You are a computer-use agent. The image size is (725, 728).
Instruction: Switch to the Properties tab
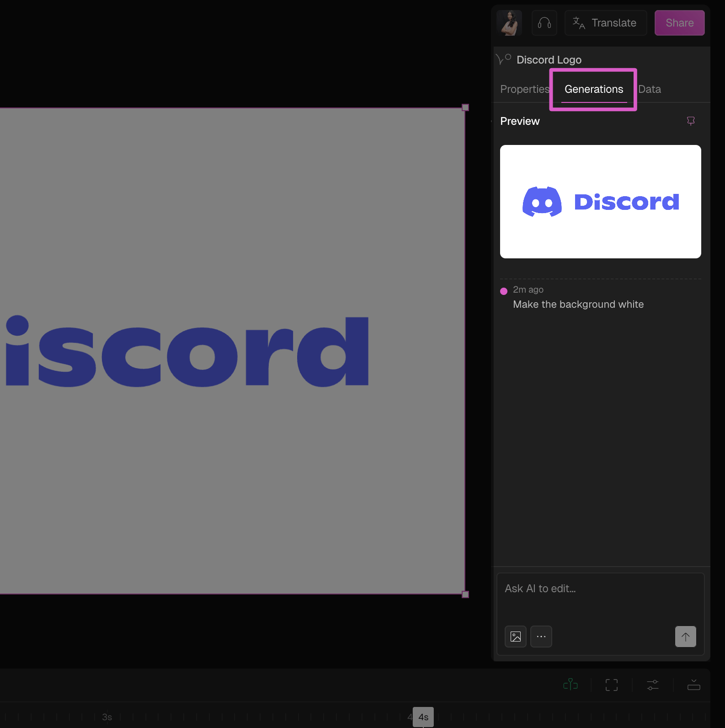pos(525,89)
